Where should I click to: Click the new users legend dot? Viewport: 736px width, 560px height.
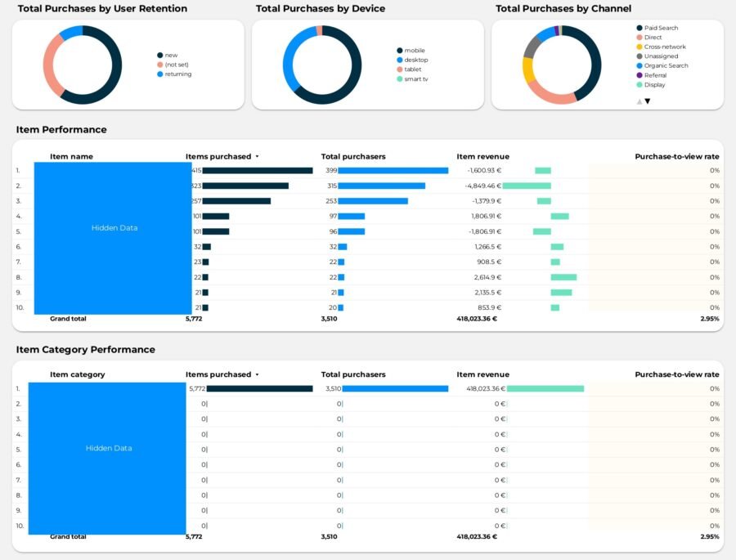click(160, 56)
